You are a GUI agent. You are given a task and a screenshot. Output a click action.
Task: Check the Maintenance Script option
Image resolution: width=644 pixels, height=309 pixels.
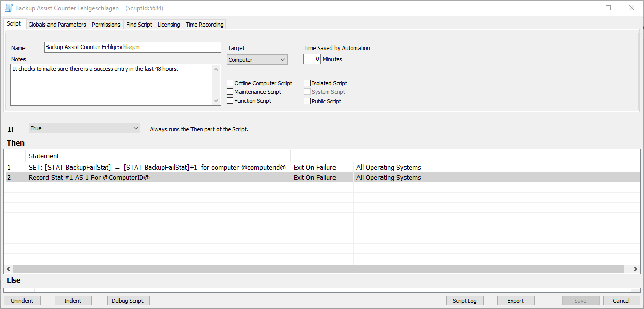(x=230, y=92)
